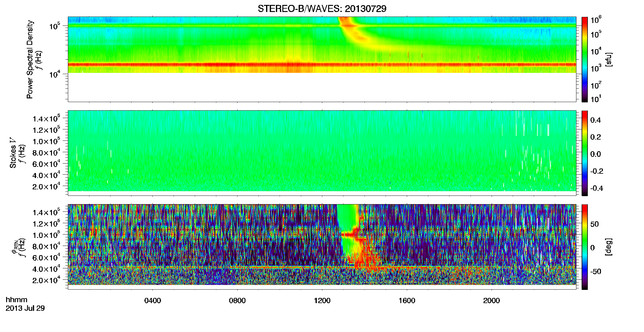Click the -0.2 label on Stokes V colorbar

tap(597, 171)
